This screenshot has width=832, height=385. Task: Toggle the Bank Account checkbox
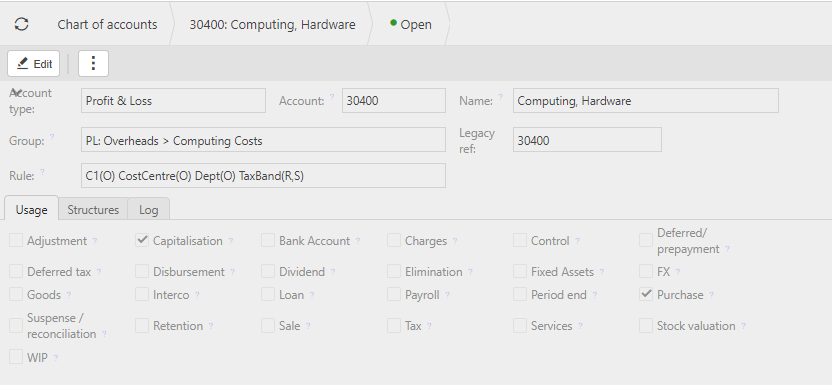pyautogui.click(x=267, y=240)
